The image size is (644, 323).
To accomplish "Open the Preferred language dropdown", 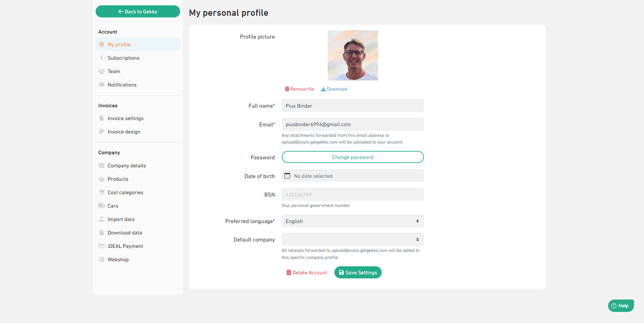I will pyautogui.click(x=353, y=221).
